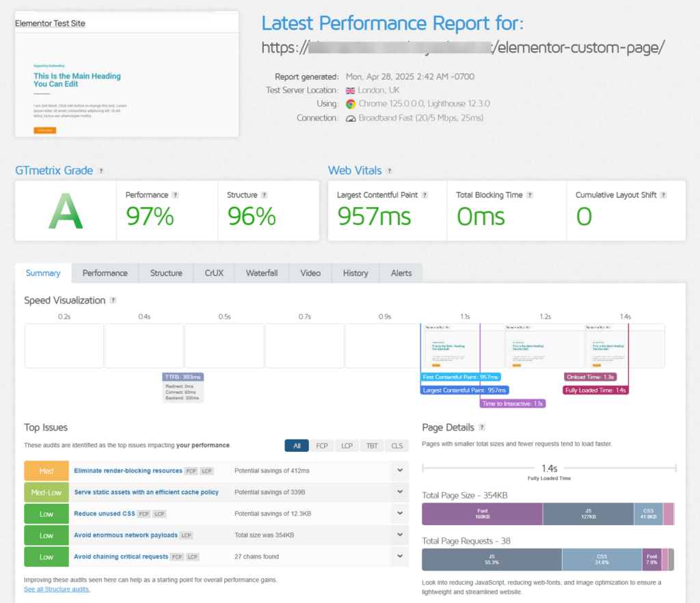Toggle the FCP issues filter
Viewport: 700px width, 603px height.
321,445
